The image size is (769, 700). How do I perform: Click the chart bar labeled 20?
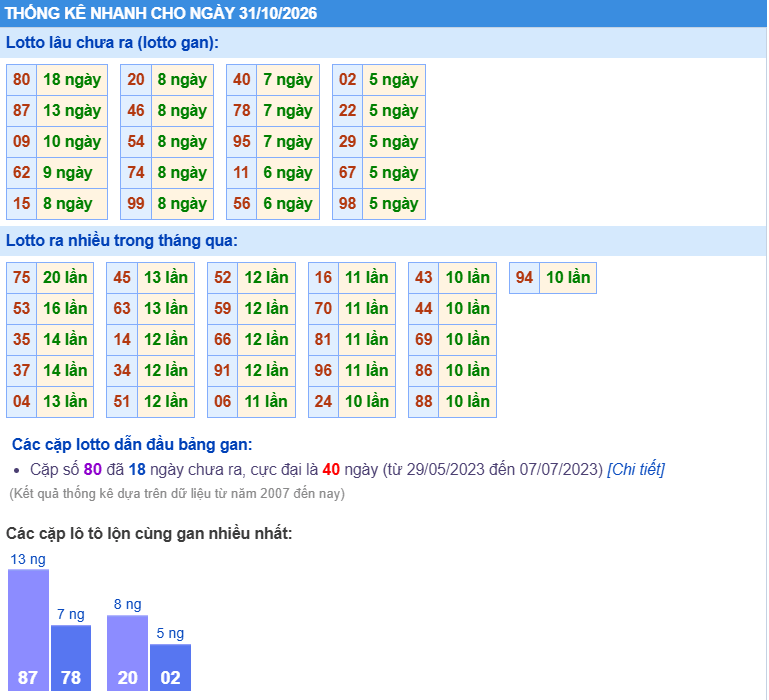[x=128, y=653]
